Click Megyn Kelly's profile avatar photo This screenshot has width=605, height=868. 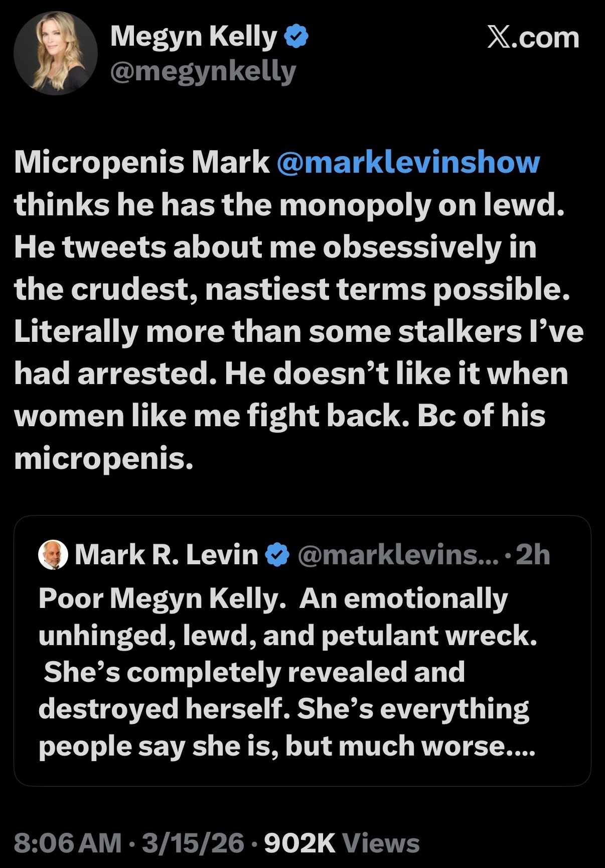[x=56, y=53]
